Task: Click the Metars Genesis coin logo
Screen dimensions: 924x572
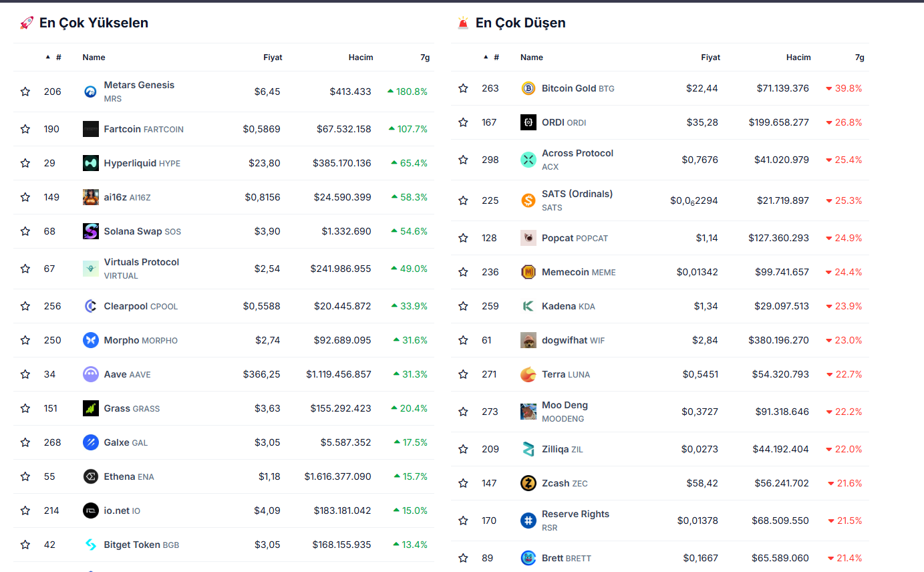Action: click(x=90, y=92)
